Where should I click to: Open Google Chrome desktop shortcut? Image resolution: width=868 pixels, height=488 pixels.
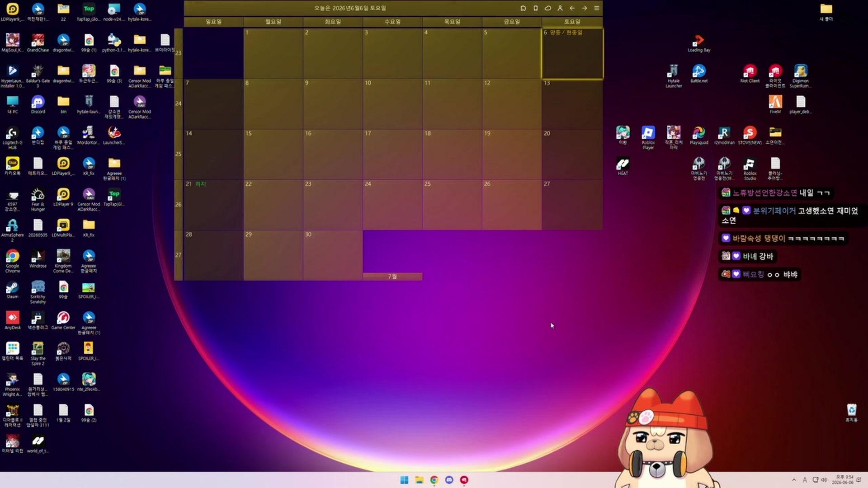pos(13,261)
